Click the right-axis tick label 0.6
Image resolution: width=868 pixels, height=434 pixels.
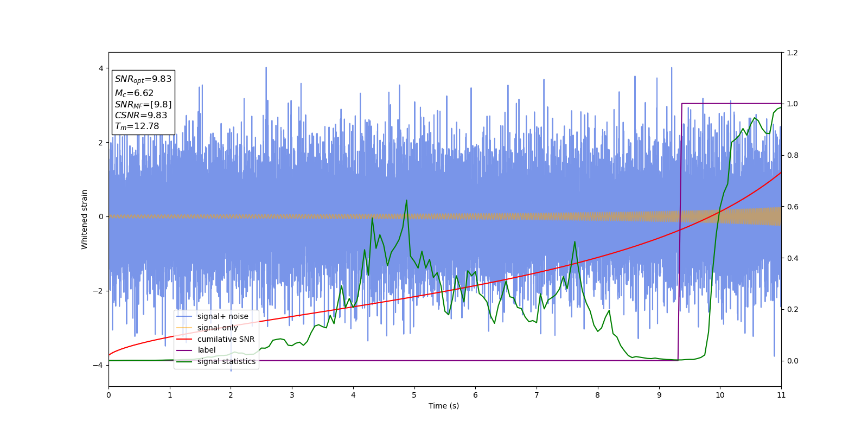pyautogui.click(x=792, y=207)
